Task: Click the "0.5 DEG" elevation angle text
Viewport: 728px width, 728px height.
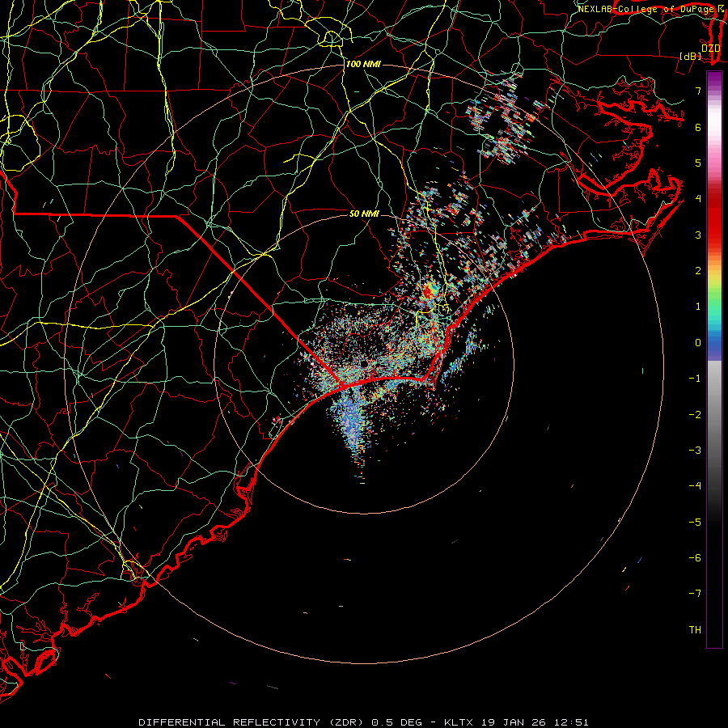Action: point(397,722)
